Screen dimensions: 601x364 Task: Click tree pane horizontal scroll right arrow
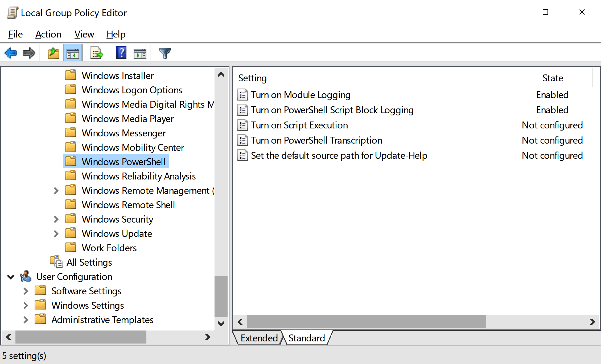tap(208, 337)
